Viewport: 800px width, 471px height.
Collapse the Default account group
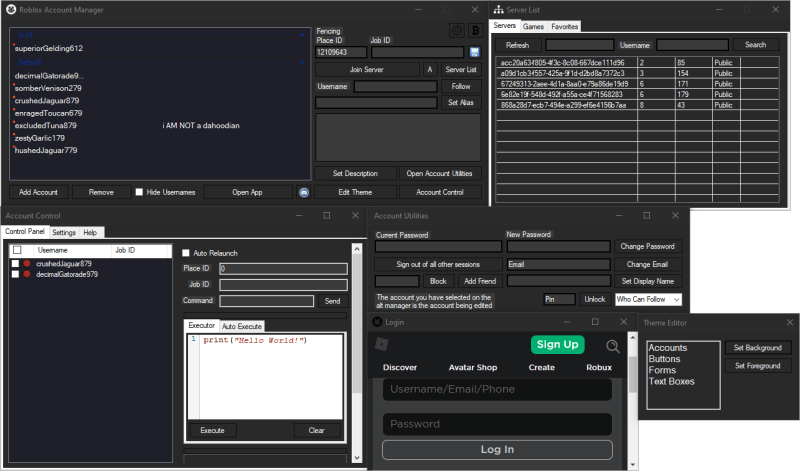pyautogui.click(x=302, y=62)
